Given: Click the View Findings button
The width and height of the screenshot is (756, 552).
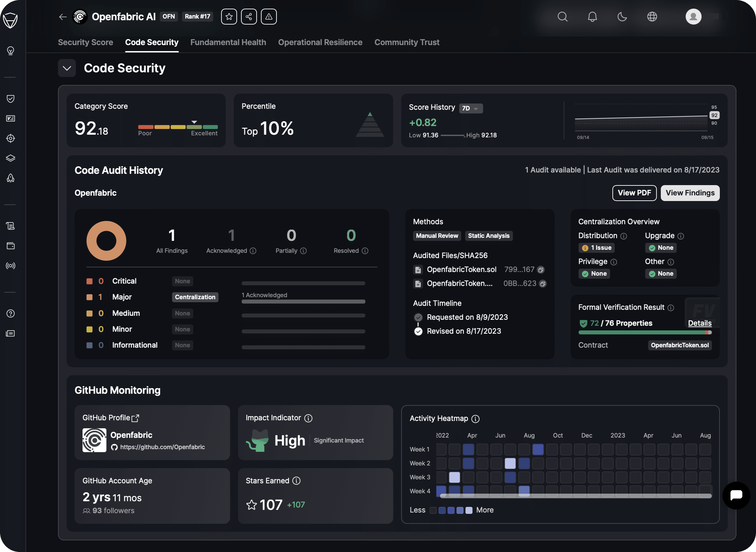Looking at the screenshot, I should pyautogui.click(x=690, y=193).
